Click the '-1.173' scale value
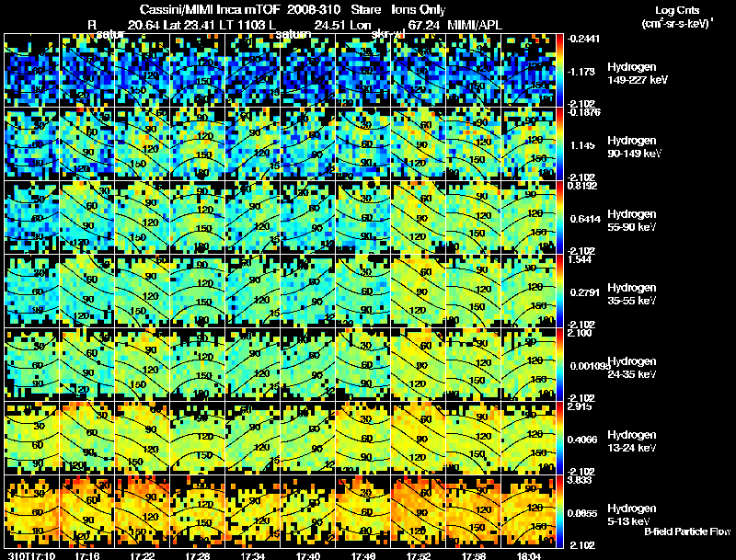736x560 pixels. click(x=581, y=72)
